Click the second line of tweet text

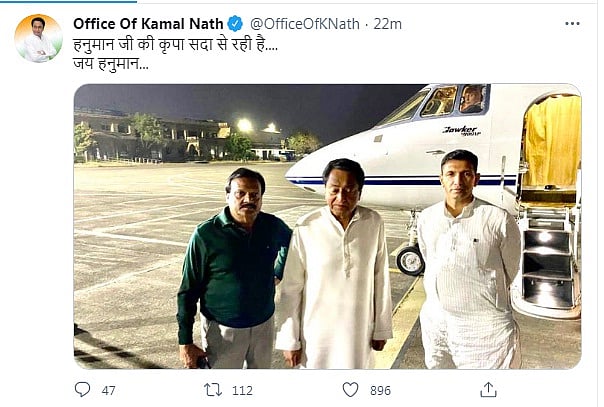tap(111, 66)
